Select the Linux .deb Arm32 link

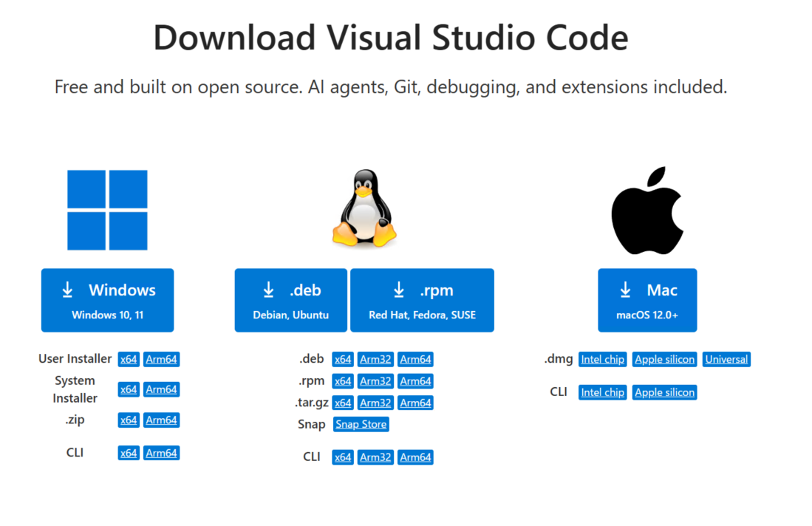(x=375, y=359)
